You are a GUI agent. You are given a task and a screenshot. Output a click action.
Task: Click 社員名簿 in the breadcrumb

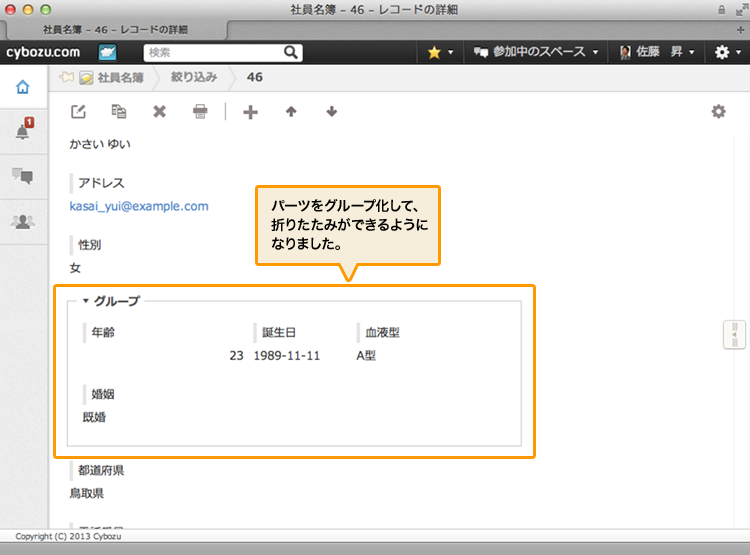(x=119, y=77)
